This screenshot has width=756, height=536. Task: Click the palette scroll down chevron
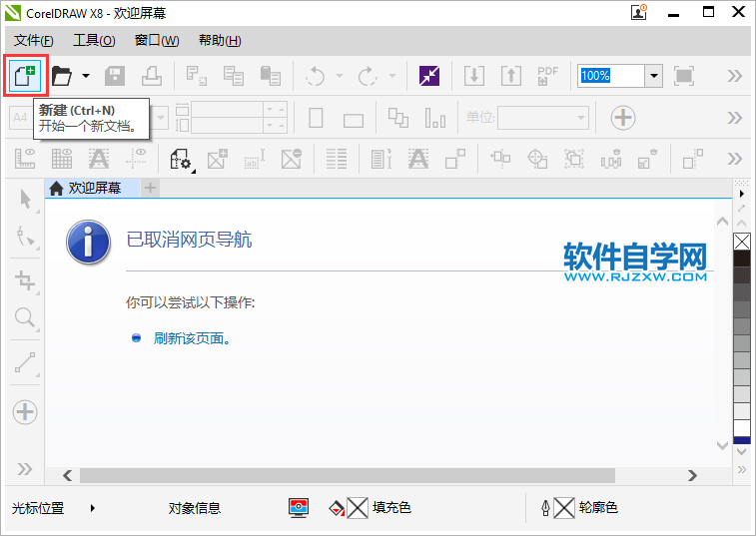click(x=742, y=451)
